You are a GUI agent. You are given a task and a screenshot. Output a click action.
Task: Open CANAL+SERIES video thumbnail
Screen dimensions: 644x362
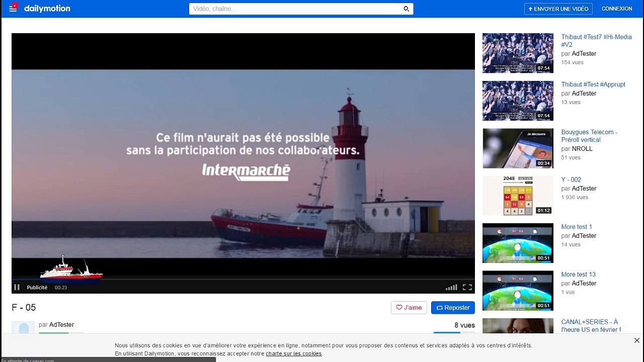(518, 326)
